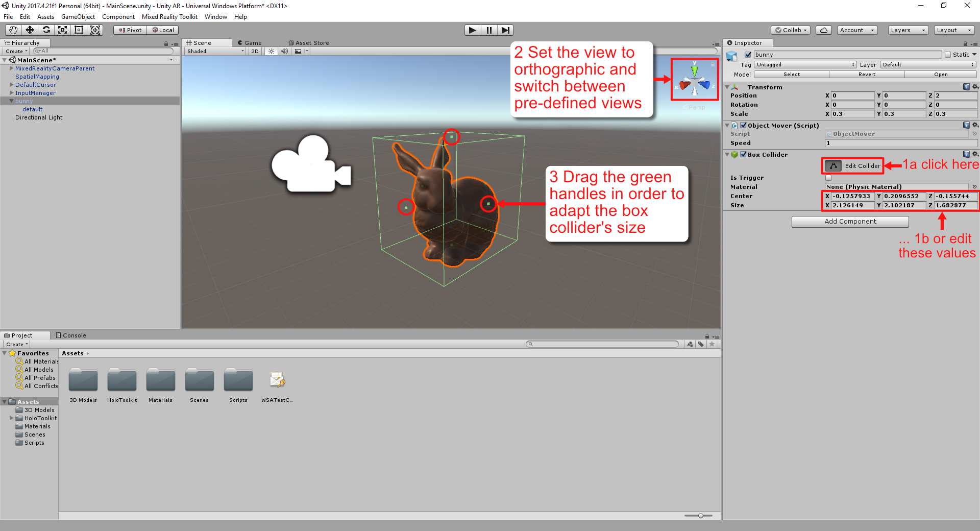Open the GameObject menu

[78, 17]
